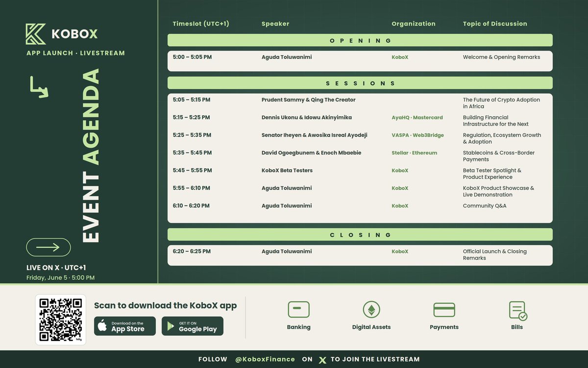Click Official Launch & Closing Remarks topic
Image resolution: width=588 pixels, height=368 pixels.
click(x=495, y=255)
